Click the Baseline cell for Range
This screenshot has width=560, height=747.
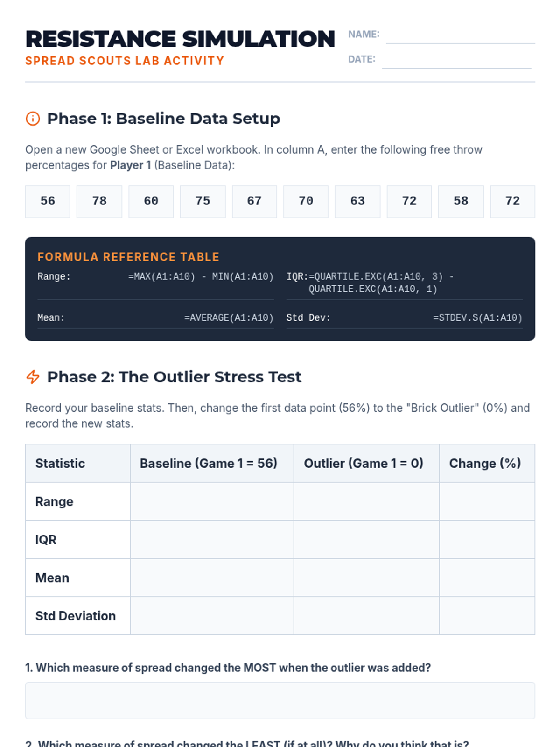212,501
